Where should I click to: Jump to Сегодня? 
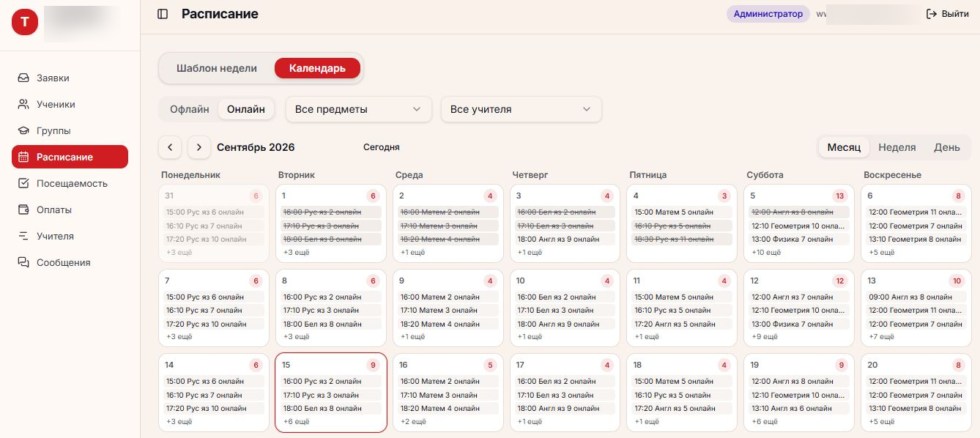click(382, 147)
